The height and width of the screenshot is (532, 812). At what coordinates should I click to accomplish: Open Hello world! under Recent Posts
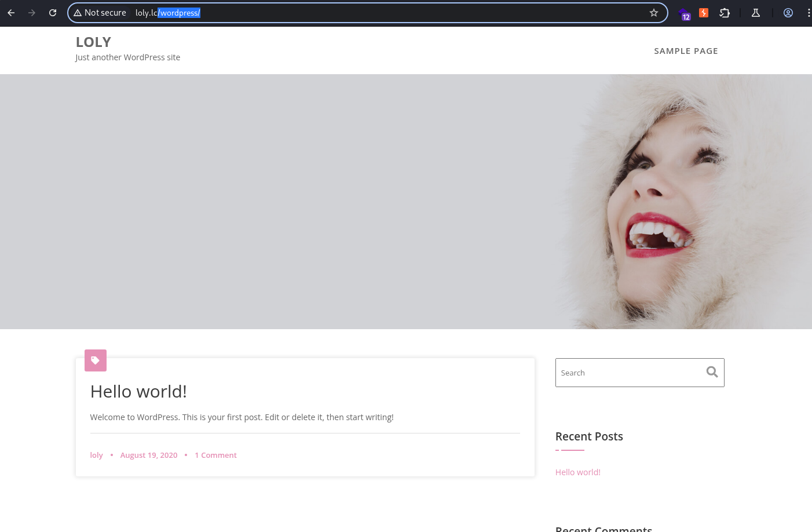point(578,472)
